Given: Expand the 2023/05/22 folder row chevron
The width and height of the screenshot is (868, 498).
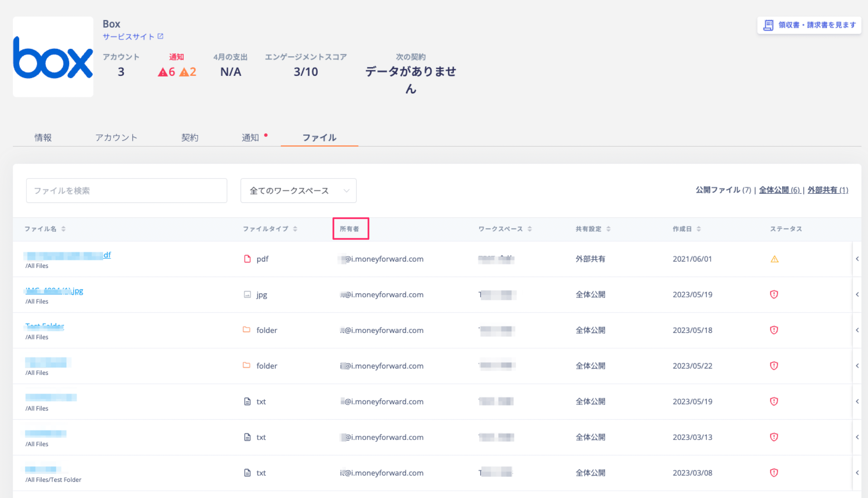Looking at the screenshot, I should (x=857, y=366).
